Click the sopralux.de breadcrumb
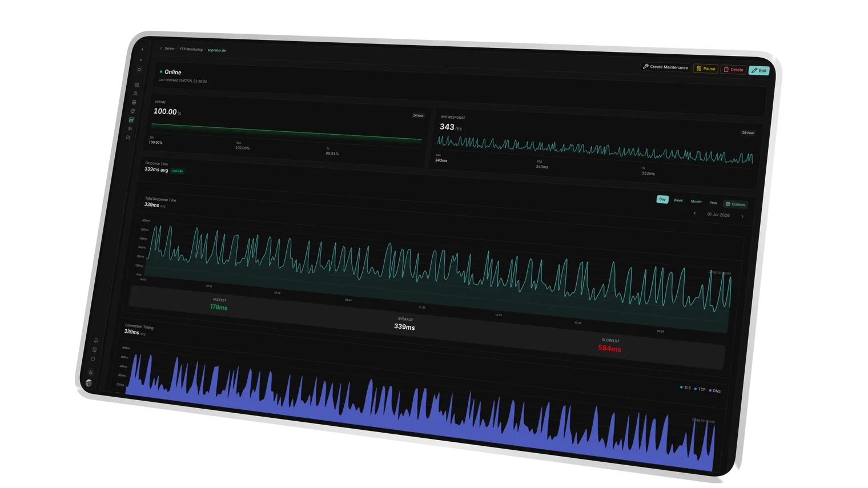868x488 pixels. (216, 50)
